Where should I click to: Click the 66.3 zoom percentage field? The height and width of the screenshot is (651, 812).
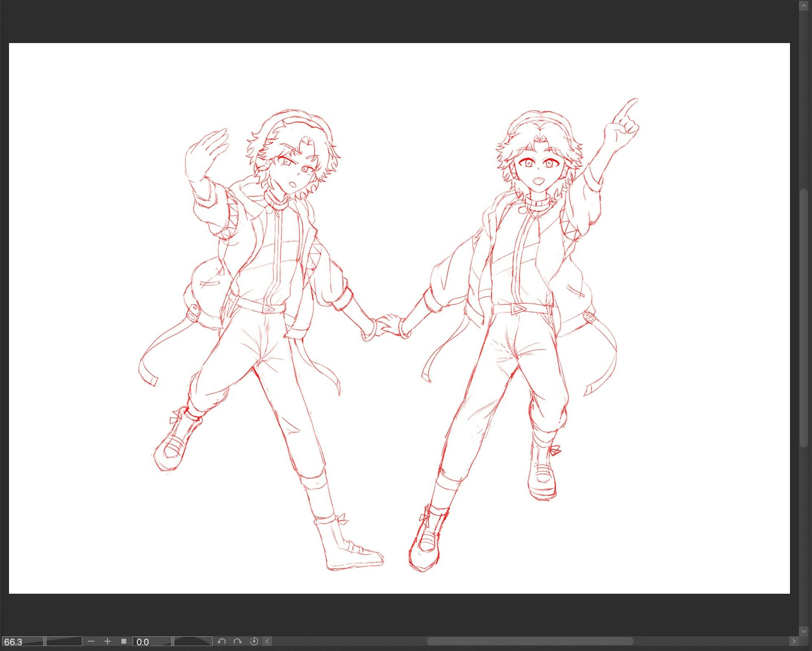22,642
